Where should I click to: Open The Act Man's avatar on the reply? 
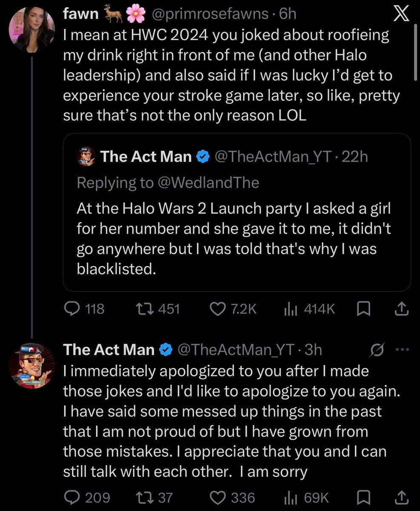tap(32, 366)
